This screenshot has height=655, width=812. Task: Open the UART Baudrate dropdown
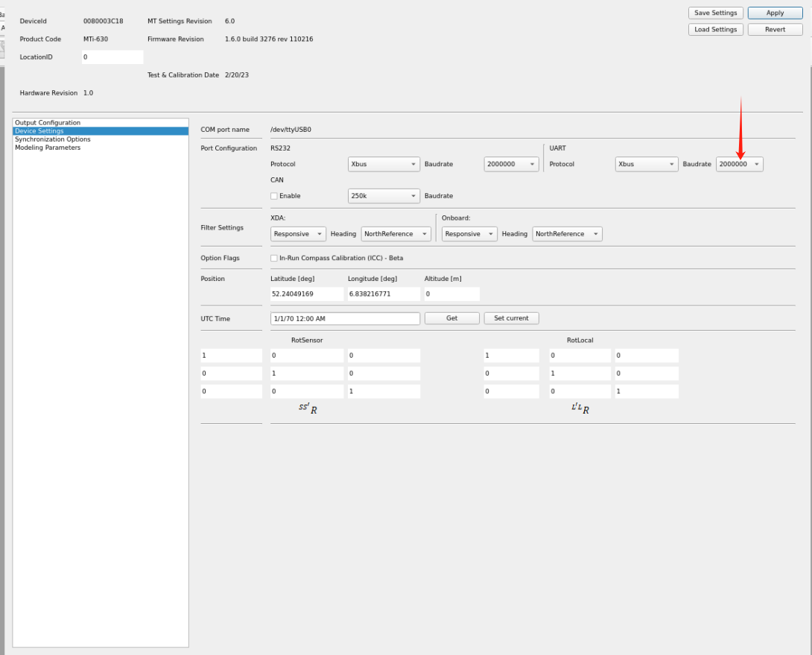739,164
